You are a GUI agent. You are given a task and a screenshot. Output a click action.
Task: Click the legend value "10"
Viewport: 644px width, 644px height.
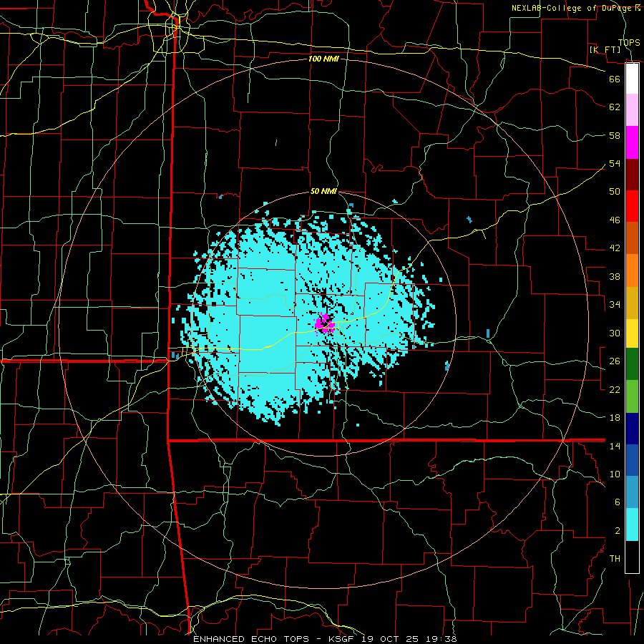point(615,474)
